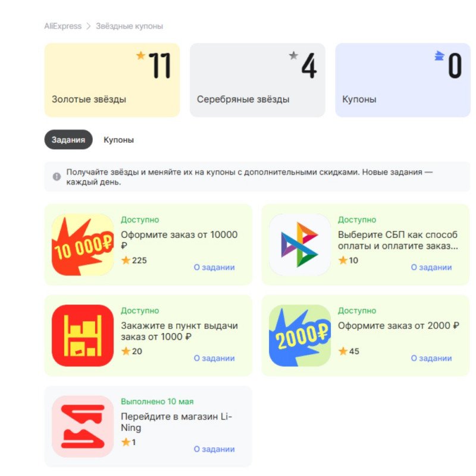Screen dimensions: 476x476
Task: Click the colorful SBP payment logo icon
Action: pos(300,245)
